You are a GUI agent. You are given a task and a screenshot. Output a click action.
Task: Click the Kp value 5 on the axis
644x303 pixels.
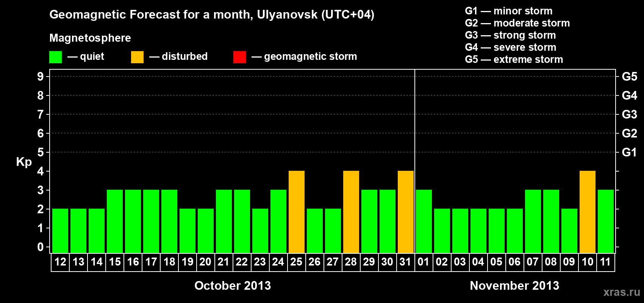tap(41, 152)
